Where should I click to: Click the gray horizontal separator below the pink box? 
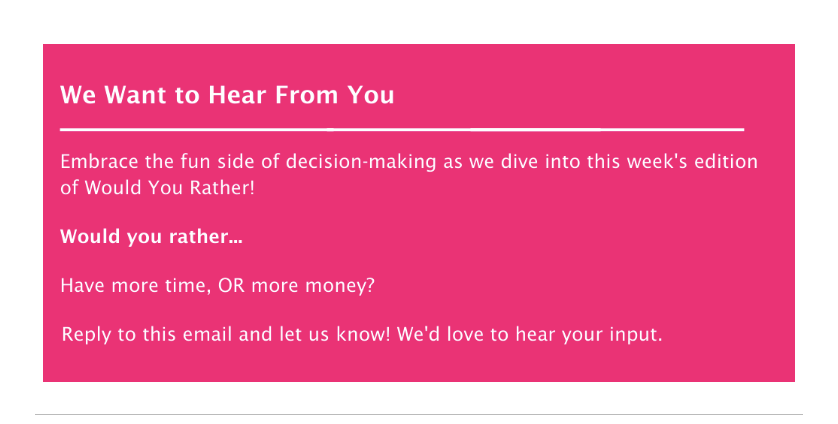(x=419, y=414)
